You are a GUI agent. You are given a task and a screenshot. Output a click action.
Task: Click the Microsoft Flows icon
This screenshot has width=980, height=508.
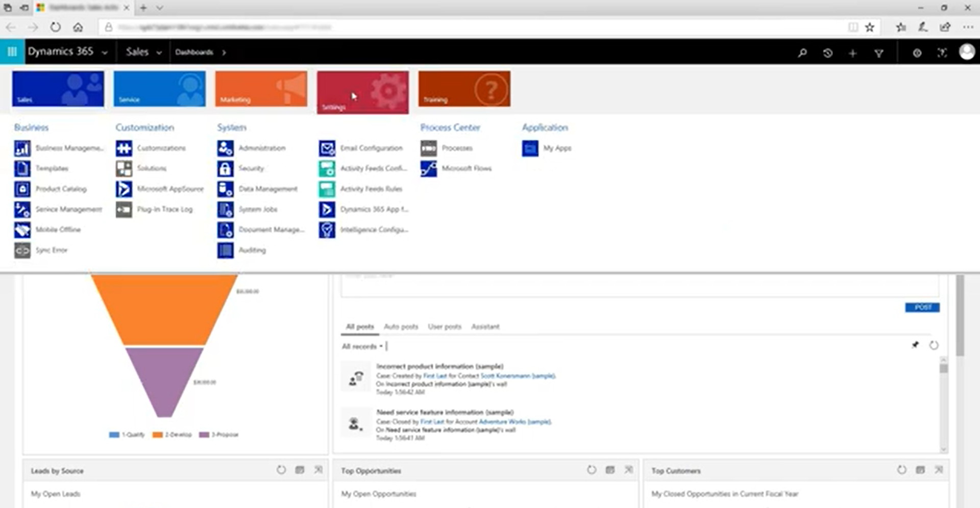pos(428,168)
